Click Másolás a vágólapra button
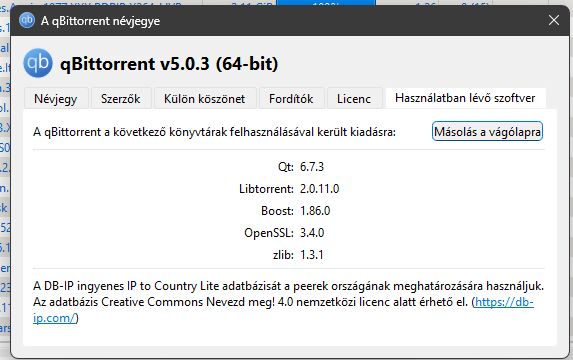Image resolution: width=573 pixels, height=360 pixels. [x=487, y=132]
